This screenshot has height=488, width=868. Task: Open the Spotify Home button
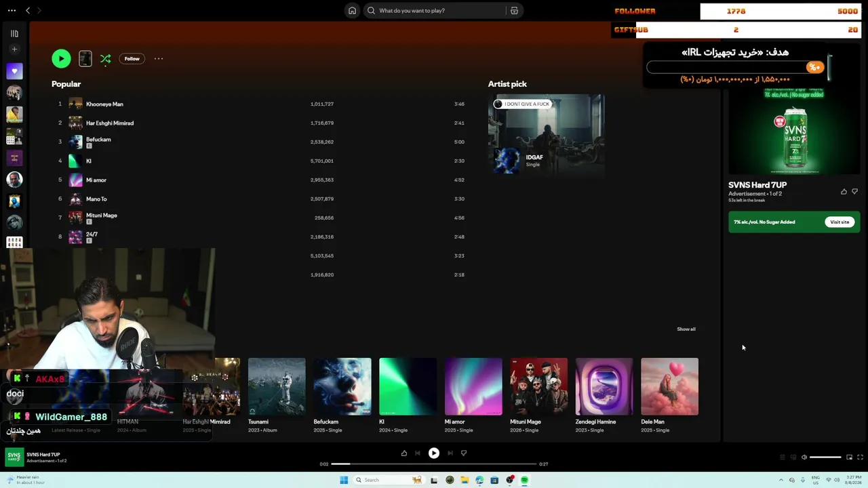point(352,11)
